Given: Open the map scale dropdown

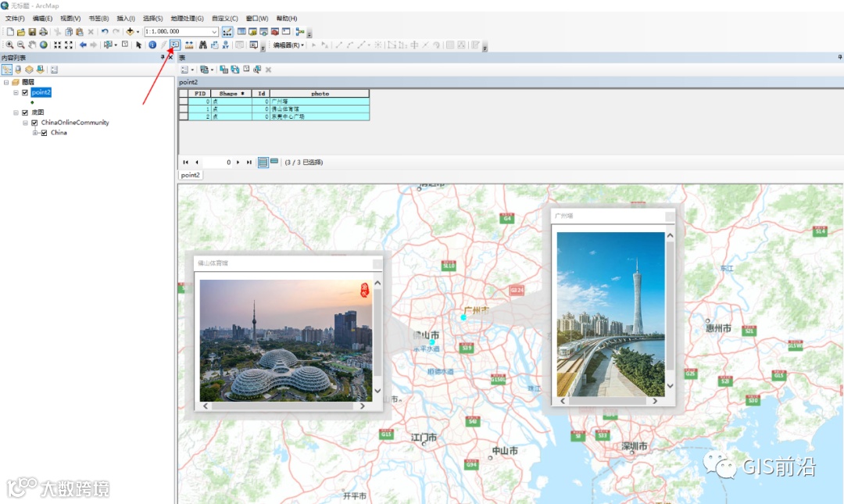Looking at the screenshot, I should pyautogui.click(x=214, y=32).
